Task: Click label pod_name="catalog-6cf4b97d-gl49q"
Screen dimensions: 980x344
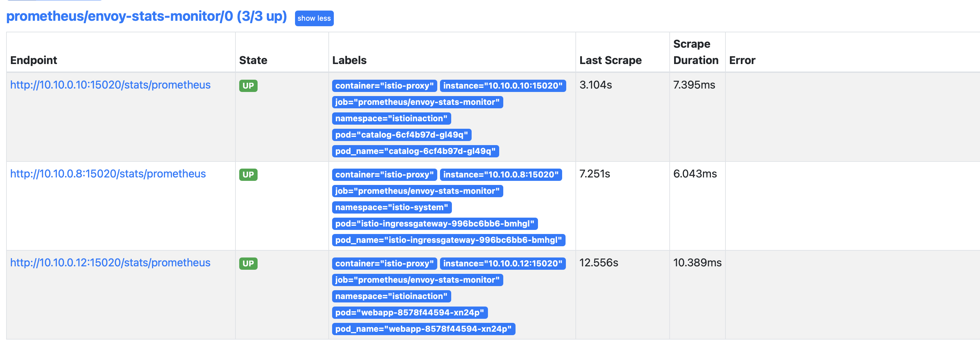Action: click(415, 151)
